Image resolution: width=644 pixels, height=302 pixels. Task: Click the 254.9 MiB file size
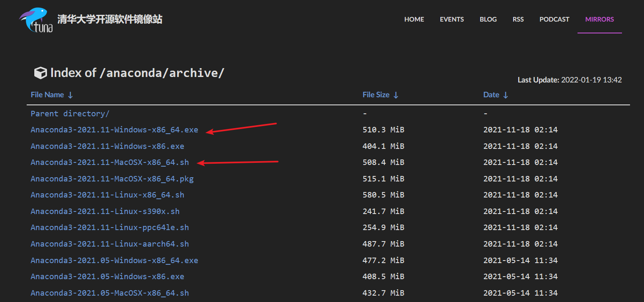click(384, 228)
